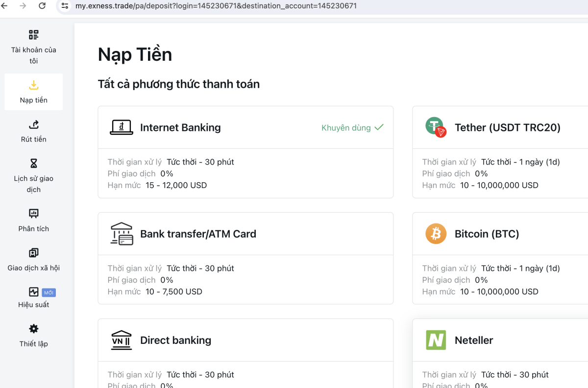The height and width of the screenshot is (388, 588).
Task: Open Tài khoản của tôi in sidebar
Action: (33, 47)
